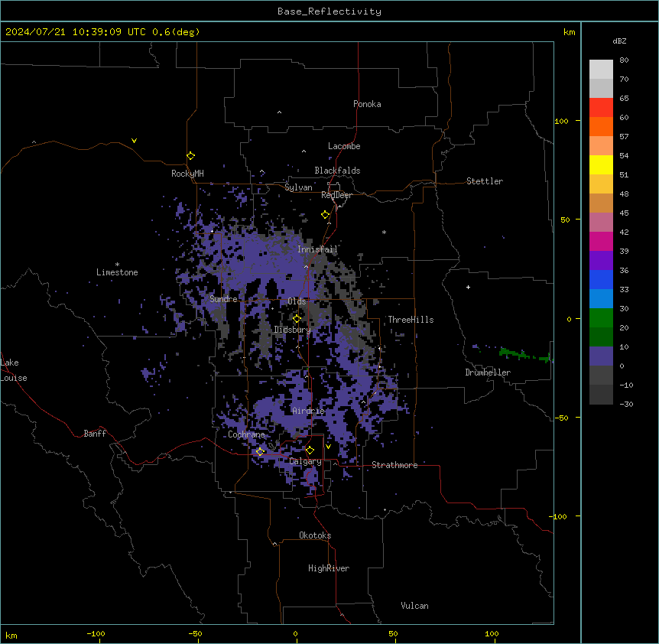The height and width of the screenshot is (644, 659).
Task: Click the yellow diamond marker near Didsbury
Action: 297,319
